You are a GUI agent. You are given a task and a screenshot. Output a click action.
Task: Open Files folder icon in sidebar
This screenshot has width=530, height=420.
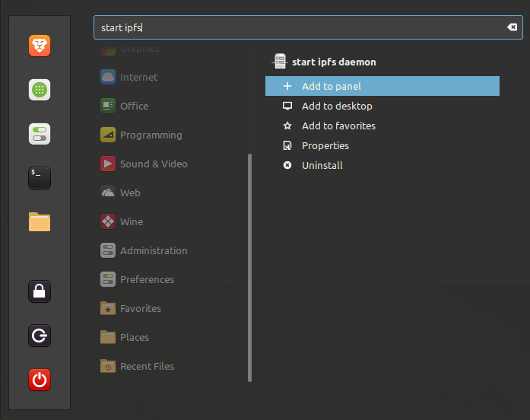point(40,222)
